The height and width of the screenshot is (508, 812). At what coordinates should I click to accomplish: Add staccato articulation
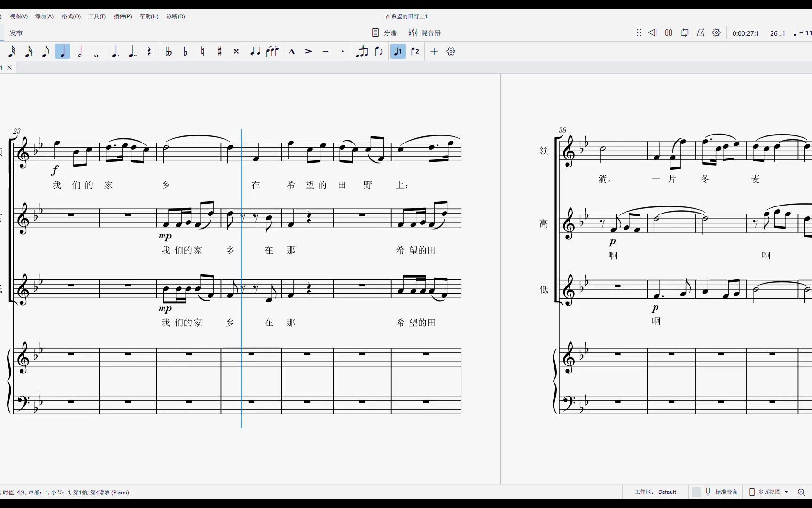tap(343, 51)
